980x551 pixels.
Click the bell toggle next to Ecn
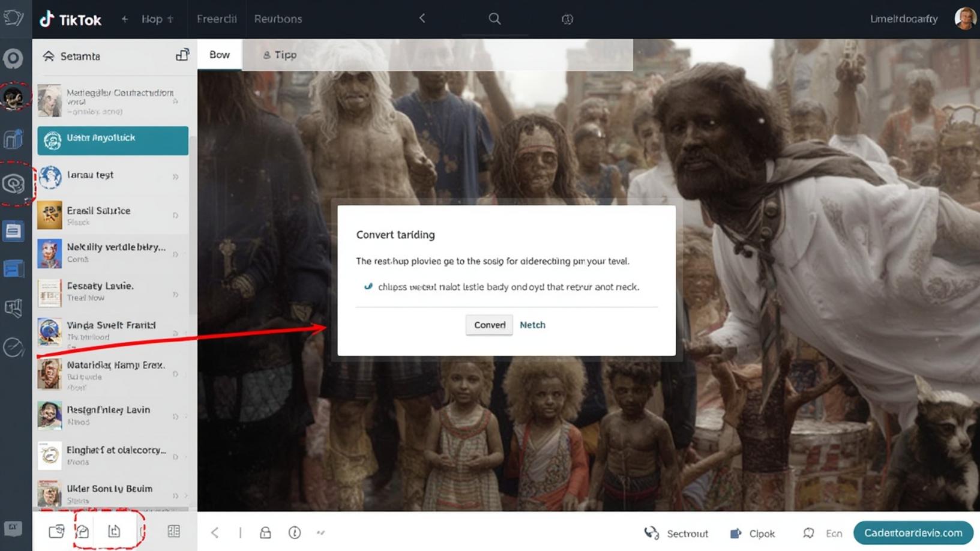tap(808, 533)
